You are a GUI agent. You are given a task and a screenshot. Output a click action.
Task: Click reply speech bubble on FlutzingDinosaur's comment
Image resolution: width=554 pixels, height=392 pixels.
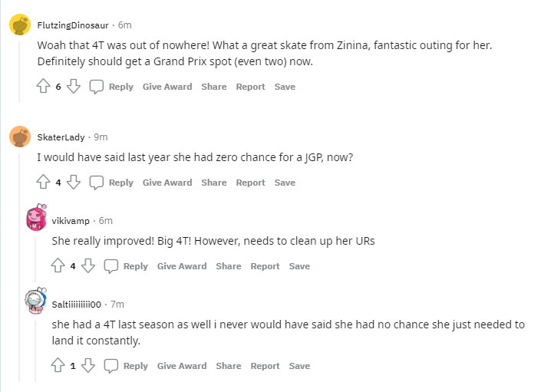coord(97,87)
